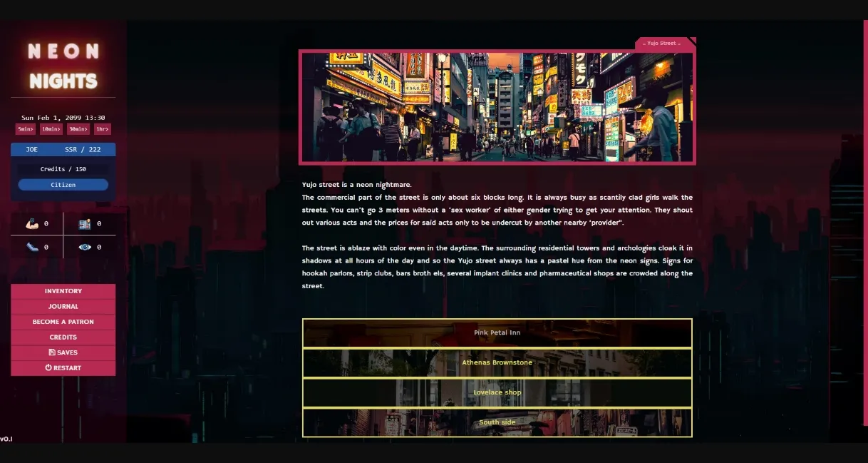This screenshot has height=463, width=868.
Task: Click the eye perception stat icon
Action: coord(85,247)
